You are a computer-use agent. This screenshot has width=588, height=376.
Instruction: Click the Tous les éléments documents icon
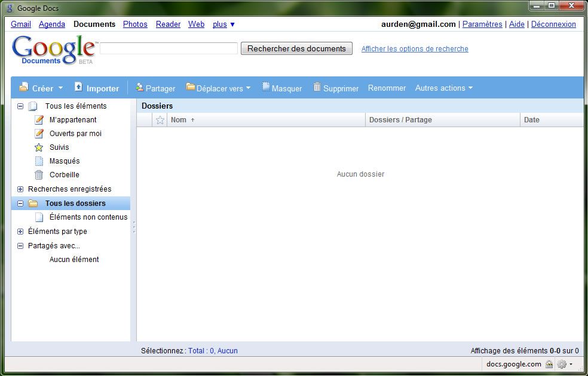pos(33,106)
